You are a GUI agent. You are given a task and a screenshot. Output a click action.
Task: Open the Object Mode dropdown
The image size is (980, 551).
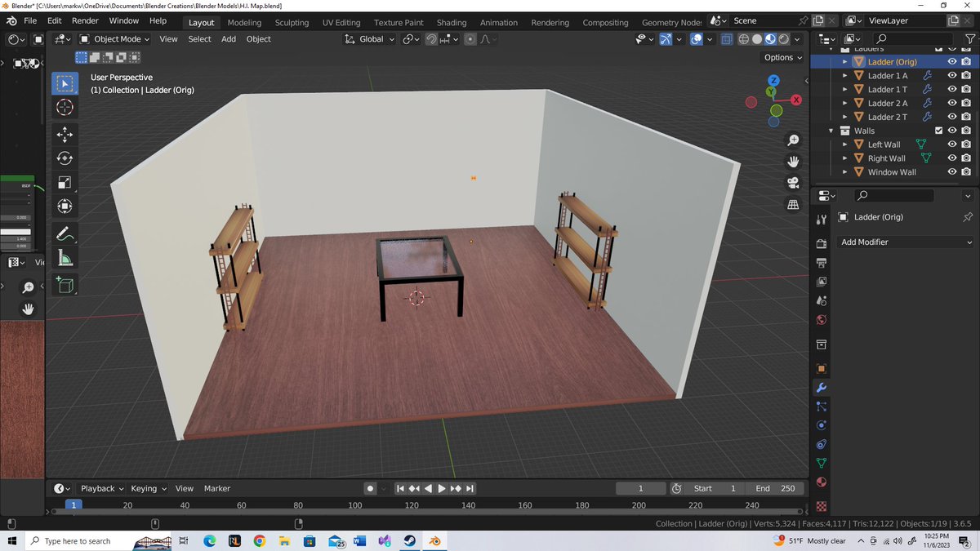click(114, 39)
